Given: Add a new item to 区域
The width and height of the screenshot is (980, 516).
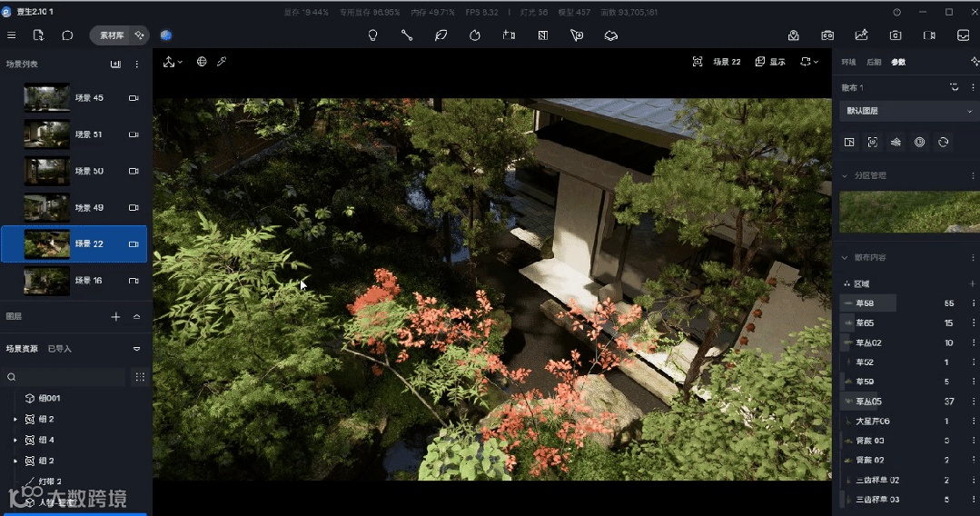Looking at the screenshot, I should click(972, 284).
